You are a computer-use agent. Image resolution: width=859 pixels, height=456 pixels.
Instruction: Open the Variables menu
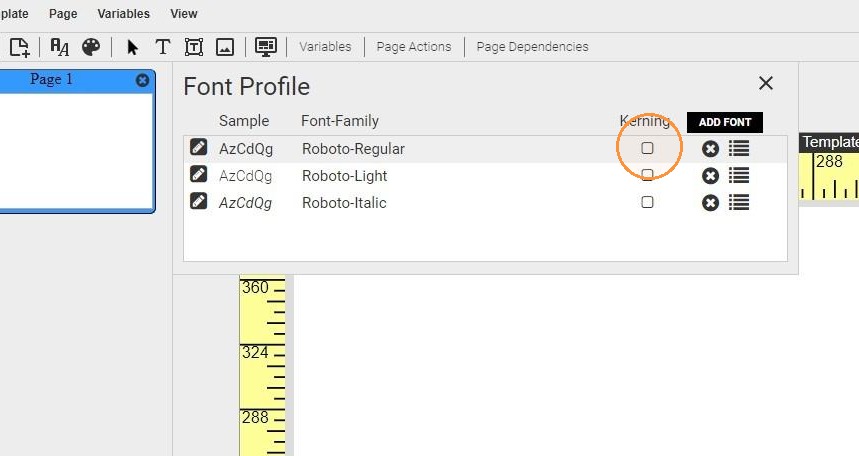point(123,14)
